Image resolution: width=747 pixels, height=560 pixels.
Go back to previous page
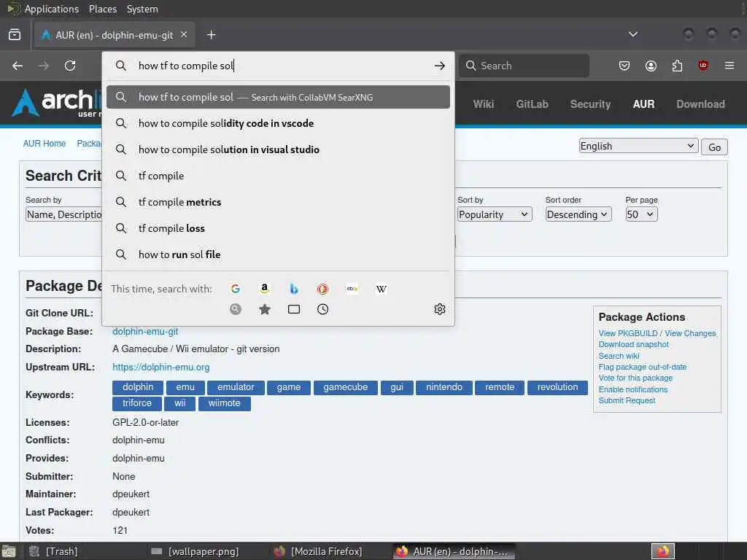[18, 66]
